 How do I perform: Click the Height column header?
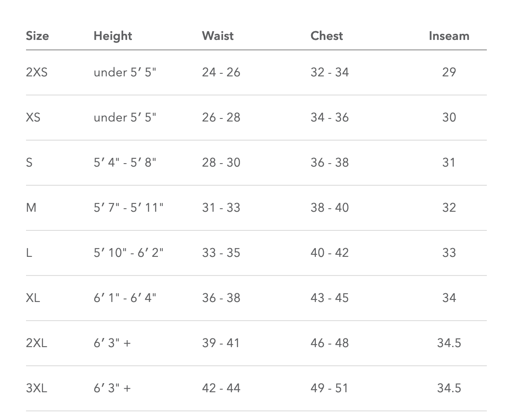(x=113, y=36)
